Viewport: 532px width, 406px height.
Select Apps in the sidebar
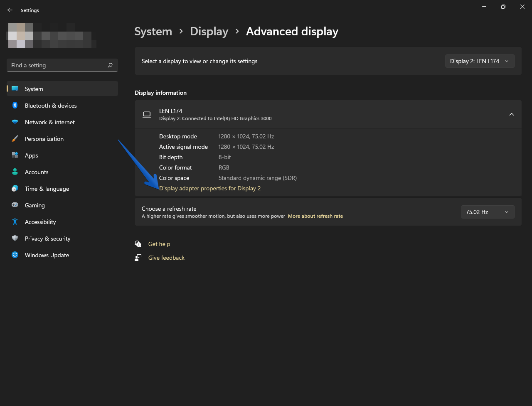coord(62,155)
